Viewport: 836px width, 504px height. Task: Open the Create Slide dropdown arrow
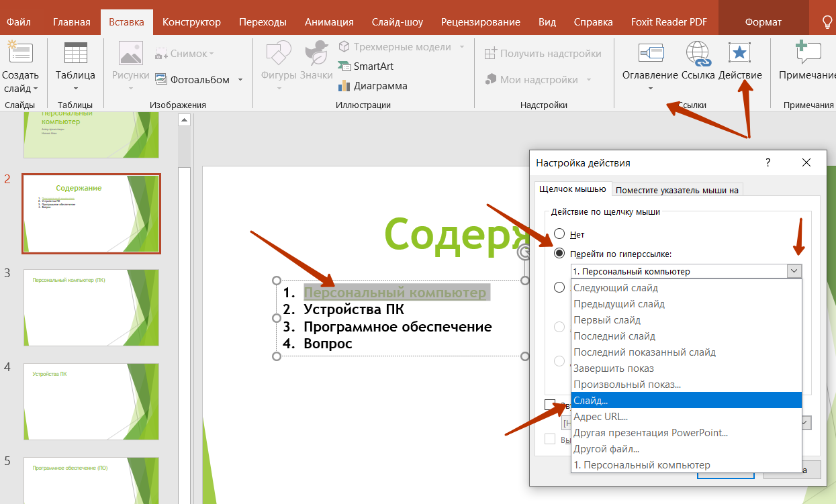[35, 89]
